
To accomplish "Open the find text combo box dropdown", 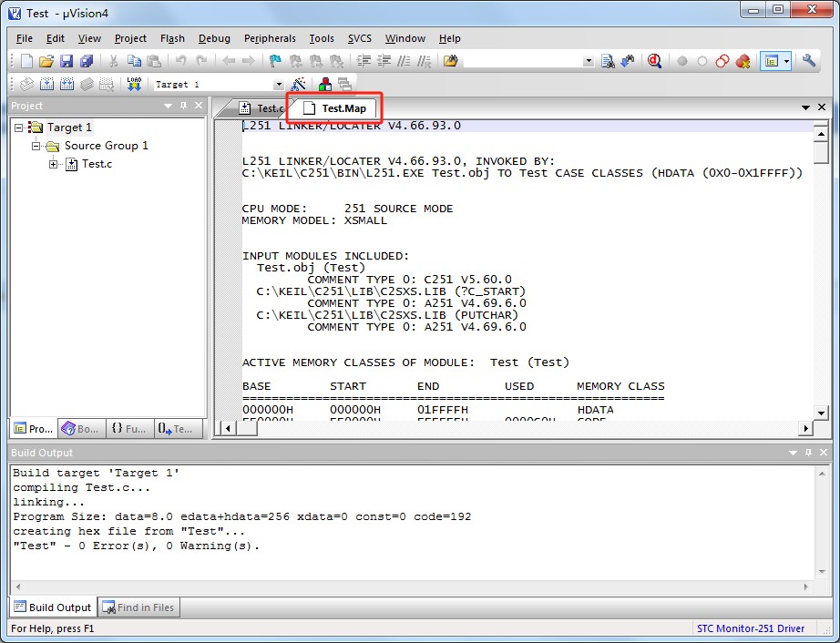I will tap(589, 61).
